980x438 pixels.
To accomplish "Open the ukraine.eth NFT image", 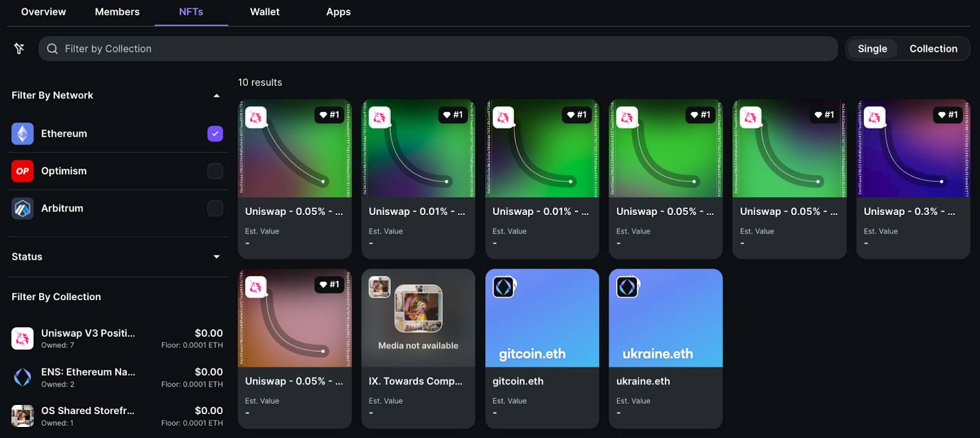I will [666, 318].
